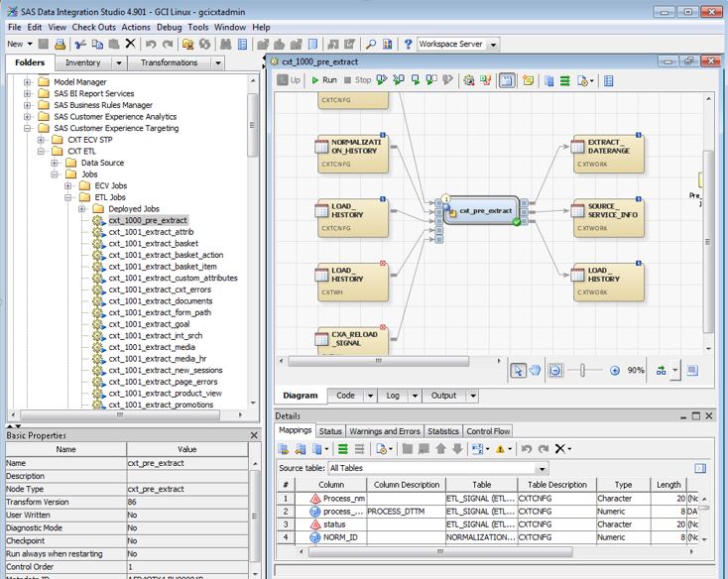
Task: Click the move column up arrow in Mappings toolbar
Action: (440, 449)
